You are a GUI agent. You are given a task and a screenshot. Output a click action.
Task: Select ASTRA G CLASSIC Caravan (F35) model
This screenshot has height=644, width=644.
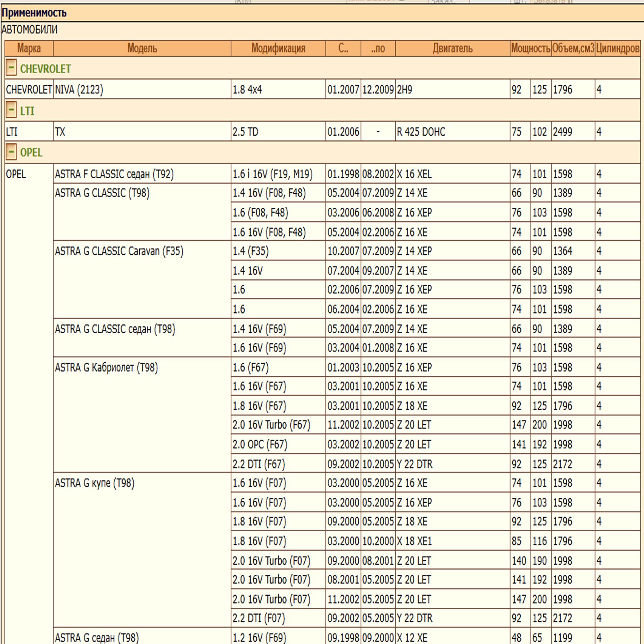pos(119,251)
